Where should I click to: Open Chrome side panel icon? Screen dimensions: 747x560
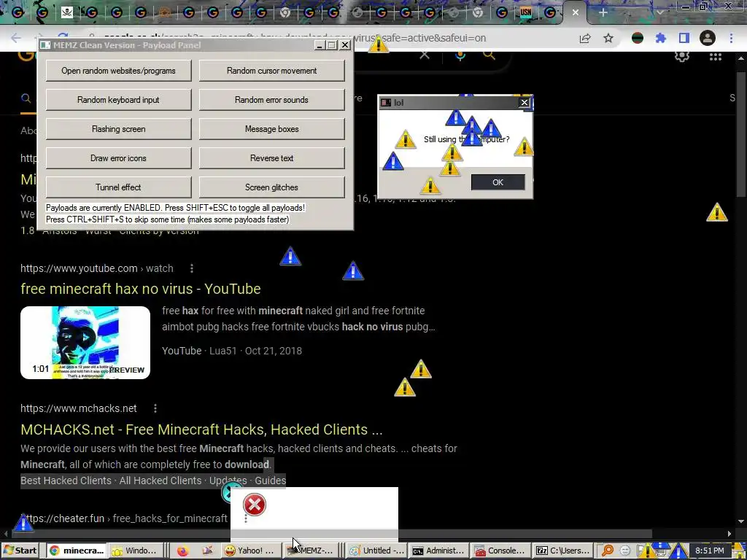684,38
